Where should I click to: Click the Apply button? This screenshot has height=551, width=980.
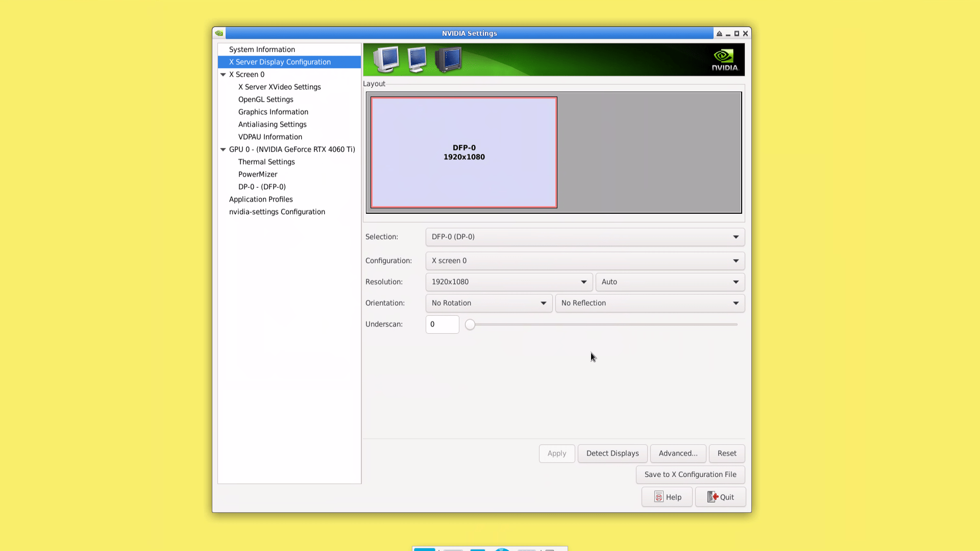coord(557,454)
